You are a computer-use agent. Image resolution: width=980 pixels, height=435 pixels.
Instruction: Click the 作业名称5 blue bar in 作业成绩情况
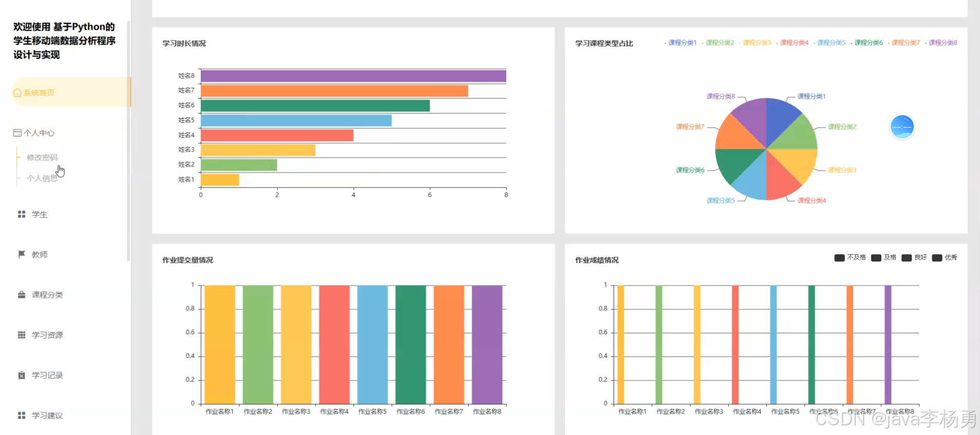pos(773,345)
